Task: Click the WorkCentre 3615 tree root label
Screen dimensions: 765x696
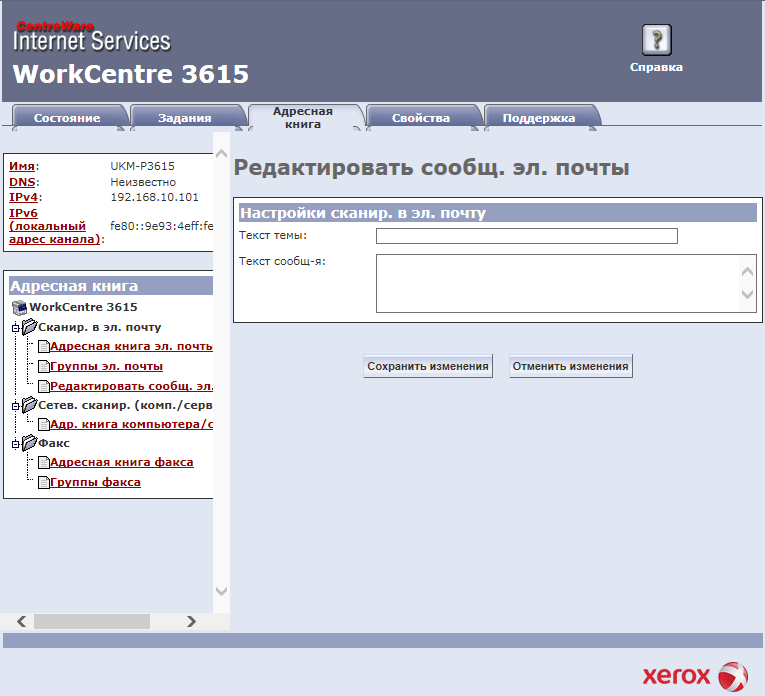Action: pyautogui.click(x=83, y=307)
